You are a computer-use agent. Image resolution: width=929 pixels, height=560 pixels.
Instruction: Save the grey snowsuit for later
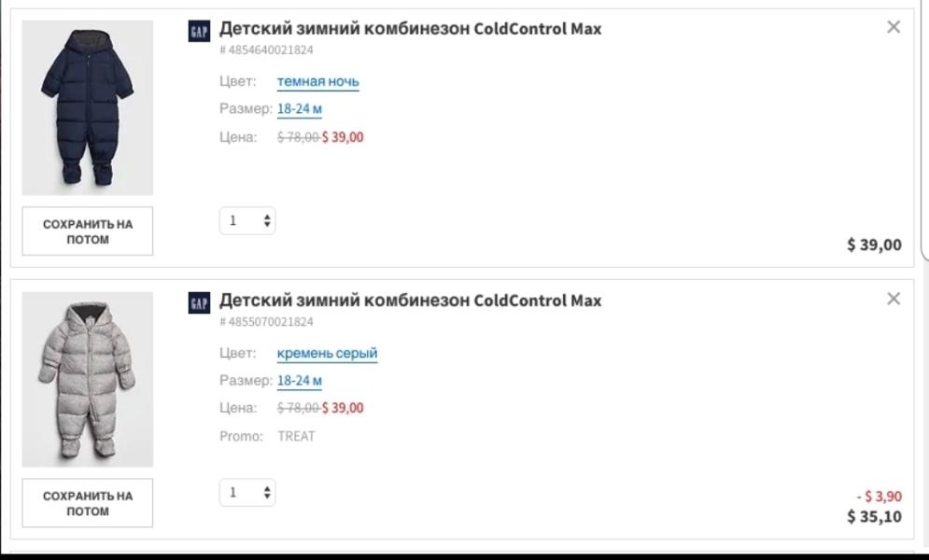pyautogui.click(x=88, y=503)
